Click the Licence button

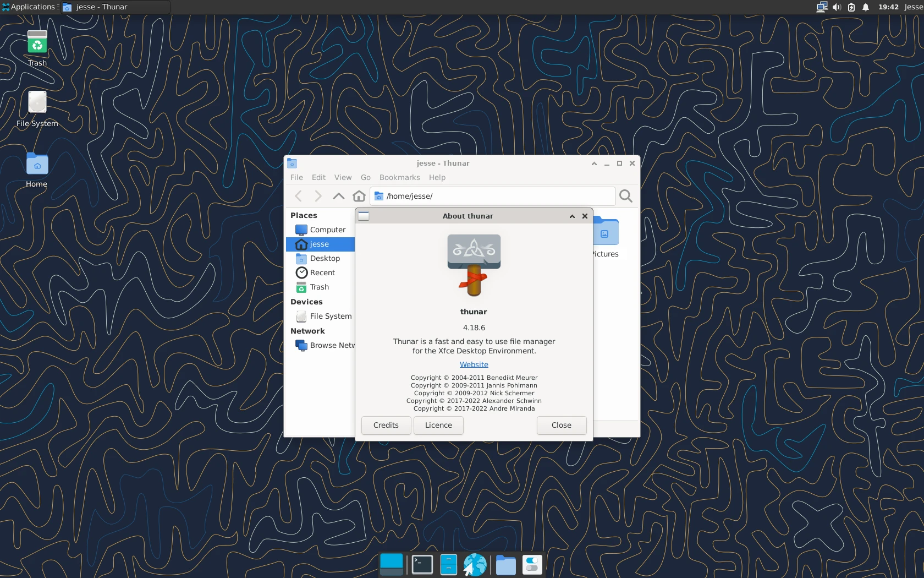coord(438,425)
